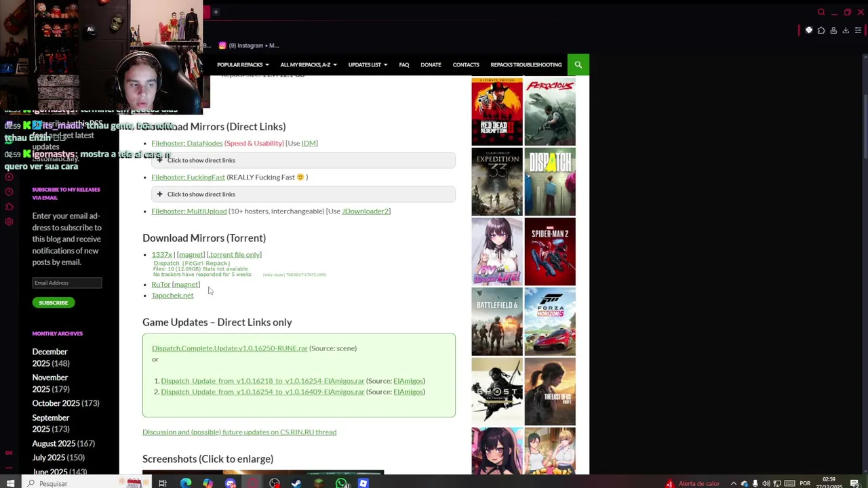Open WhatsApp from the taskbar
Screen dimensions: 868x488
[x=341, y=483]
